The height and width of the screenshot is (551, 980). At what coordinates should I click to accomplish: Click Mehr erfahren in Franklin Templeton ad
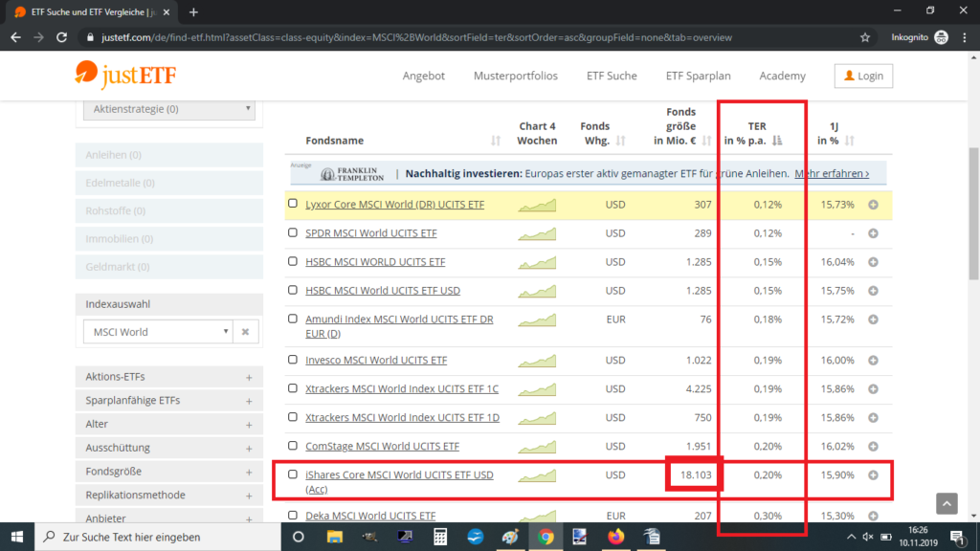(832, 174)
